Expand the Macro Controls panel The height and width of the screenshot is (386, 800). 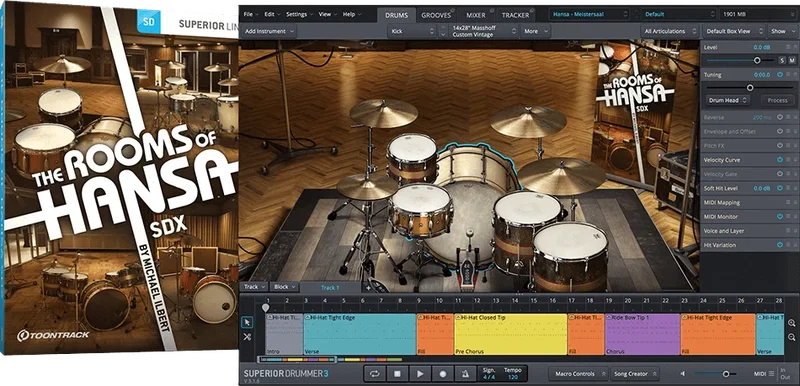pos(578,374)
